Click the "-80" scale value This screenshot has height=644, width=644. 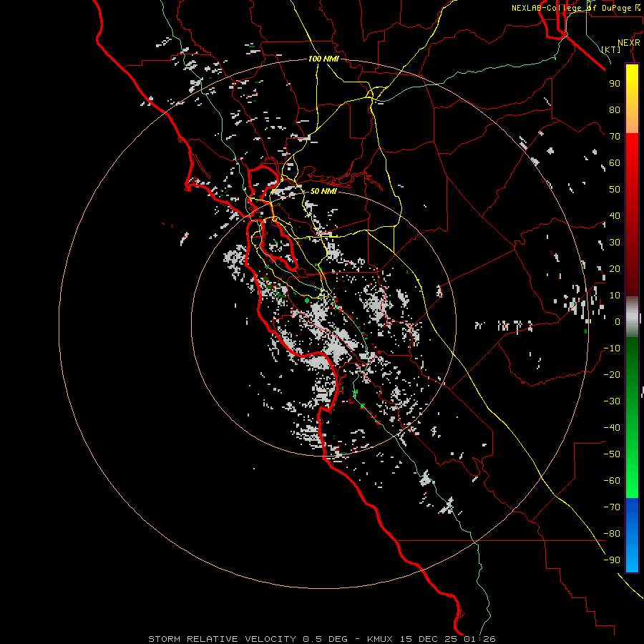coord(612,534)
